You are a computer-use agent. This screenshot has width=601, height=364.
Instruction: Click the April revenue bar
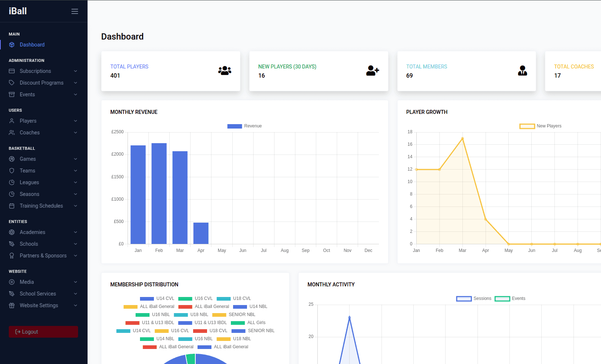[201, 233]
